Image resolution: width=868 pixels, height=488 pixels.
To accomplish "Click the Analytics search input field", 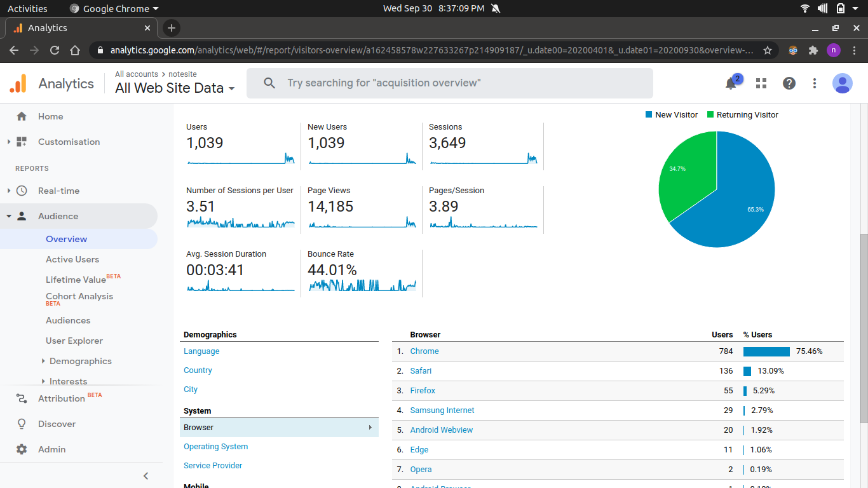I will coord(450,83).
